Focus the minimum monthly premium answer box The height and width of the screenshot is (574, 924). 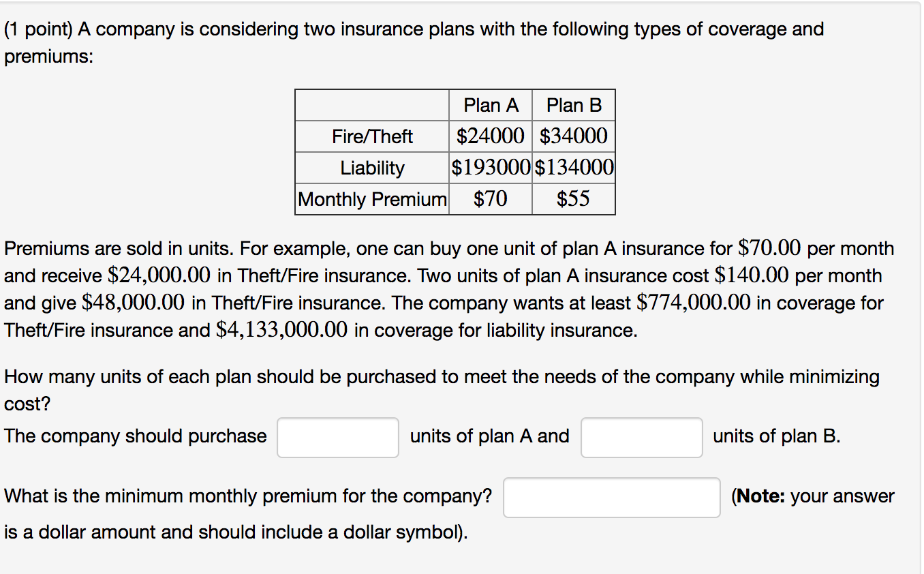pyautogui.click(x=611, y=497)
